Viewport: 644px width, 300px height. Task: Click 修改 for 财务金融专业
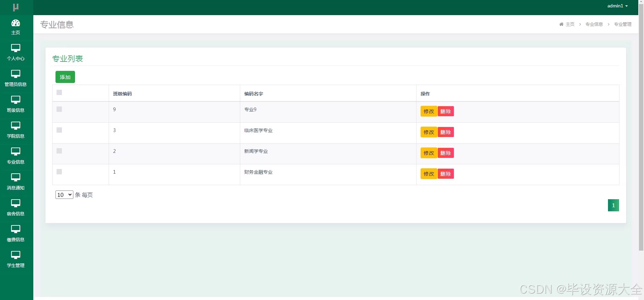[429, 174]
